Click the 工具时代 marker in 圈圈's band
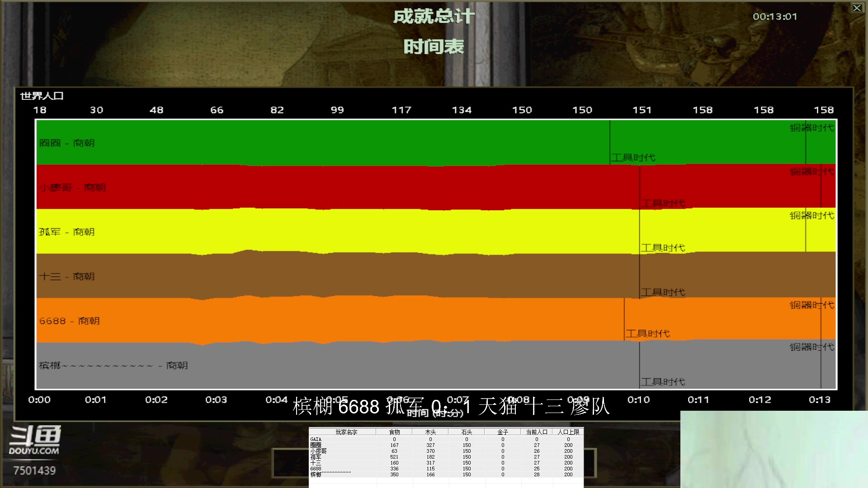The width and height of the screenshot is (868, 488). click(x=633, y=158)
